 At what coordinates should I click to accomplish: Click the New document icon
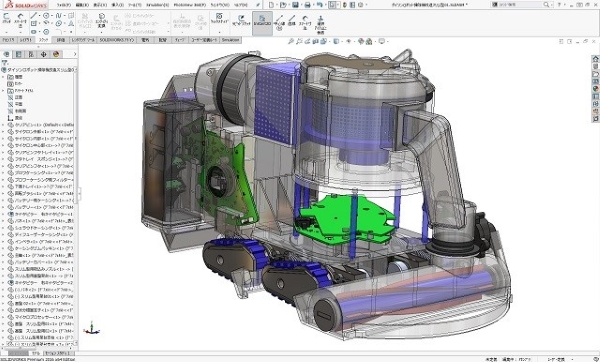[271, 5]
